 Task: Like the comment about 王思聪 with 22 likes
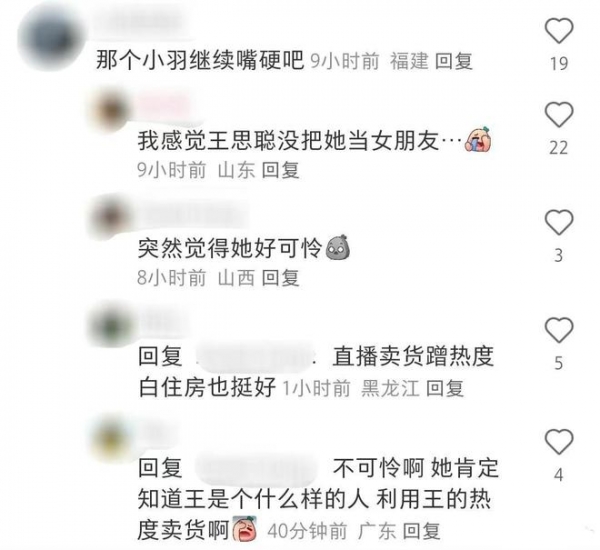pos(559,114)
